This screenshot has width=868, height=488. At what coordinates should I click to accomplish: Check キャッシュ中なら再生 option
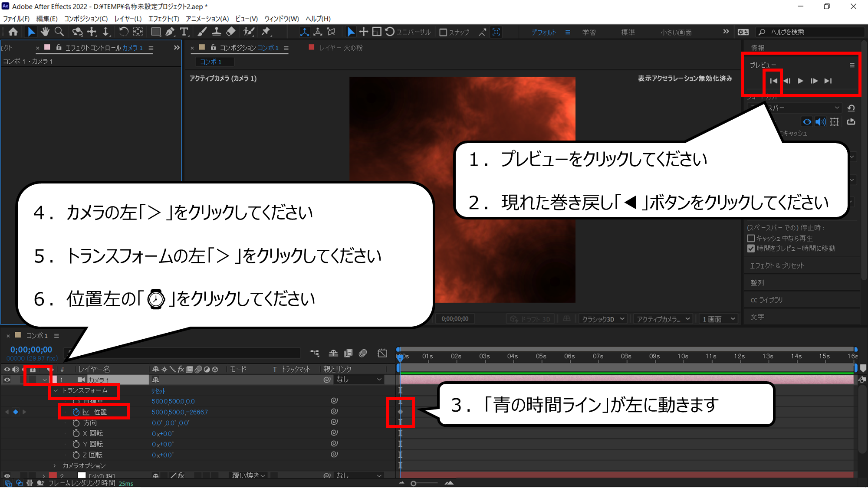751,238
